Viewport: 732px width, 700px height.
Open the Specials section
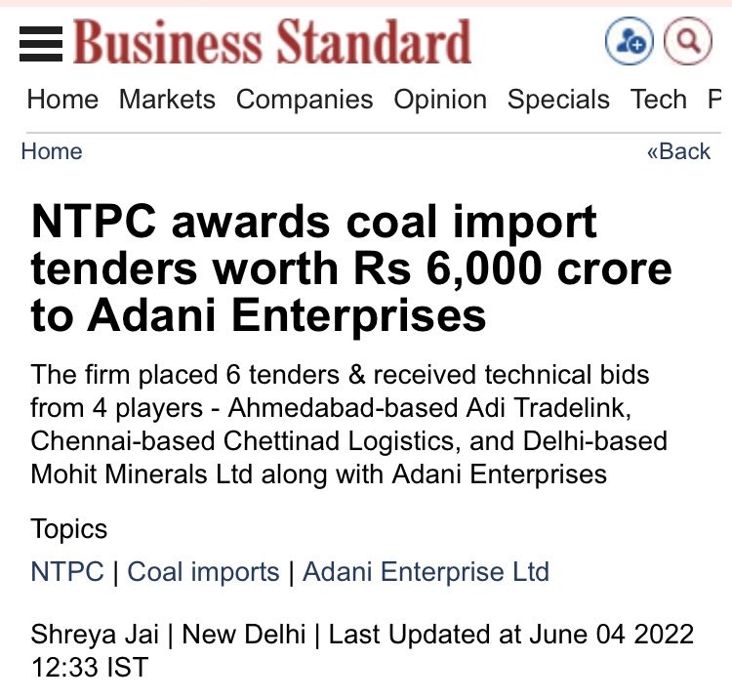click(558, 100)
